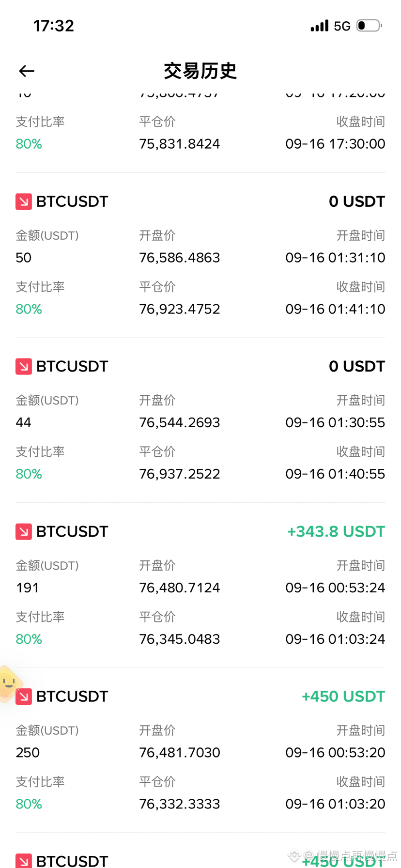Image resolution: width=401 pixels, height=868 pixels.
Task: Tap the 5G network indicator
Action: point(342,26)
